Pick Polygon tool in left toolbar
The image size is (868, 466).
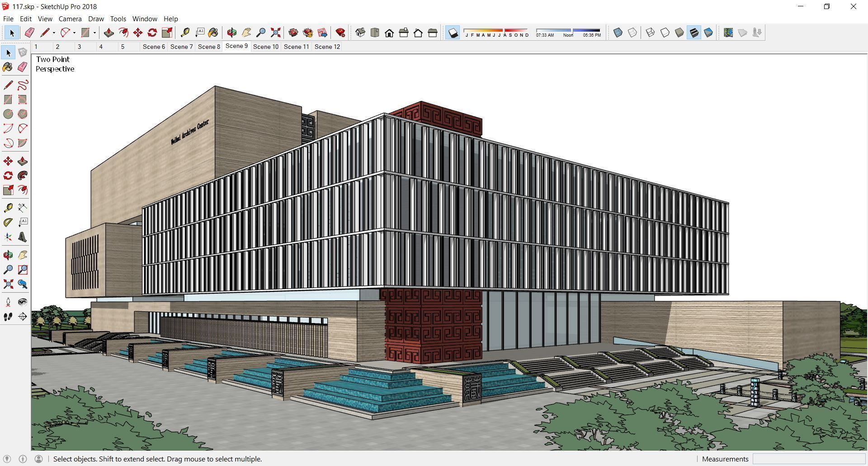(23, 114)
